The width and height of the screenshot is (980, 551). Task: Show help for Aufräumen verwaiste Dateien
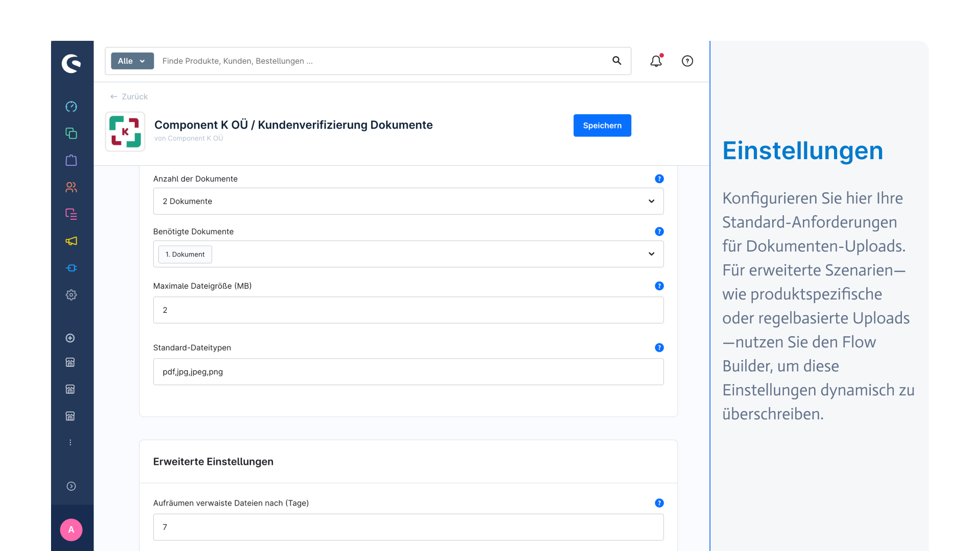(659, 503)
